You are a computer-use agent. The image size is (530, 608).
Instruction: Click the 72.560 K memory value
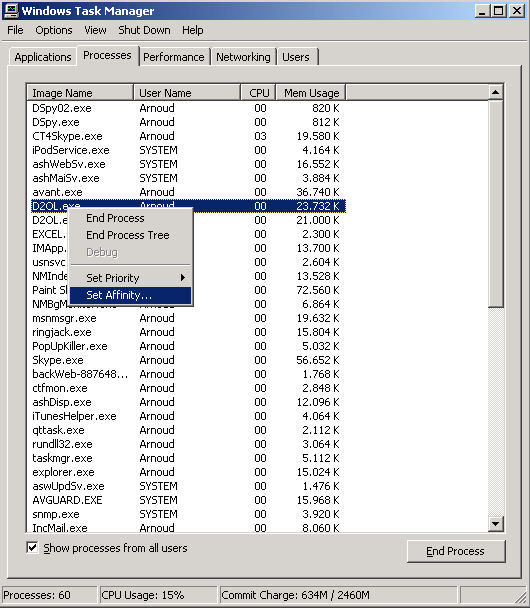point(318,290)
